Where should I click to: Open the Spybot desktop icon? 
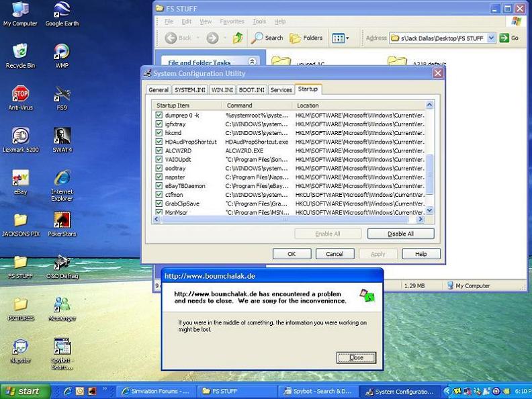tap(62, 347)
